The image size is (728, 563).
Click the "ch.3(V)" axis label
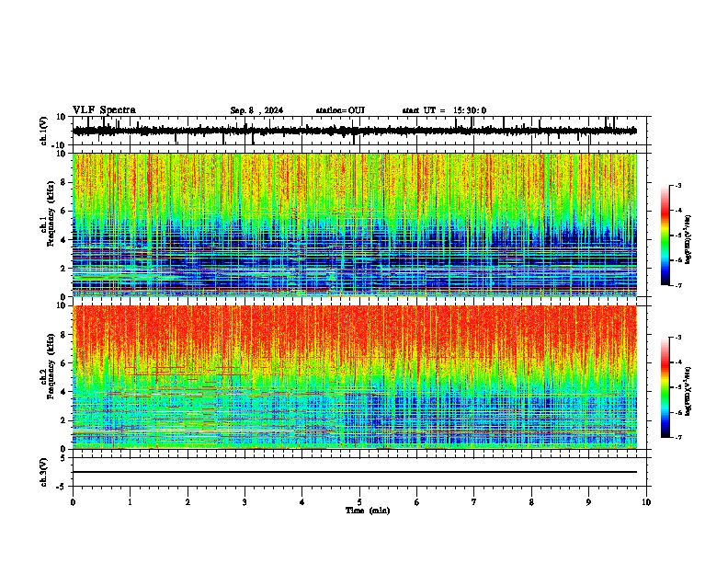44,472
